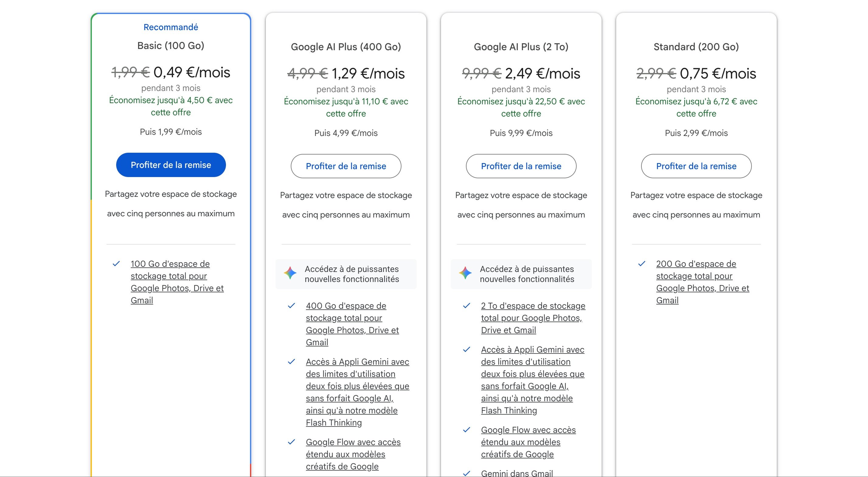Click Partagez votre espace text in Standard card

coord(696,205)
